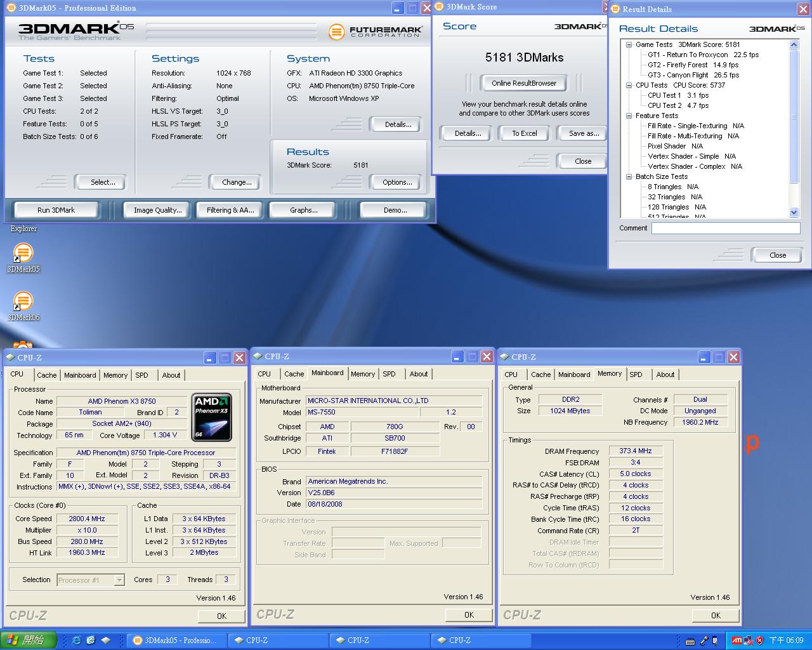Image resolution: width=812 pixels, height=650 pixels.
Task: Click the second quick launch icon next to Internet Explorer
Action: coord(91,640)
